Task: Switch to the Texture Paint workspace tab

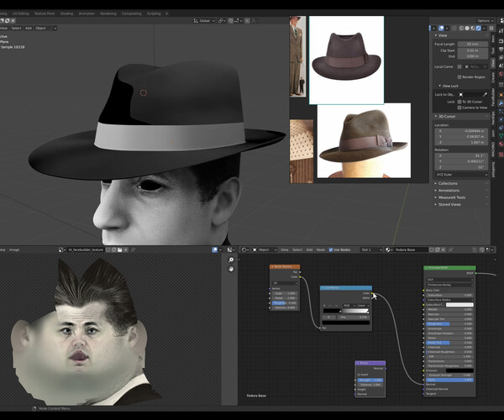Action: click(x=45, y=13)
